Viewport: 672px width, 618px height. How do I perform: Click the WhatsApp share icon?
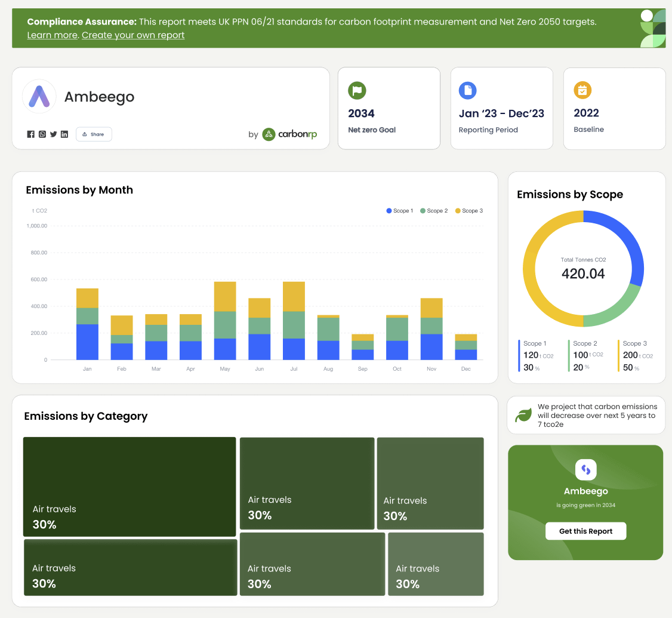[x=42, y=134]
